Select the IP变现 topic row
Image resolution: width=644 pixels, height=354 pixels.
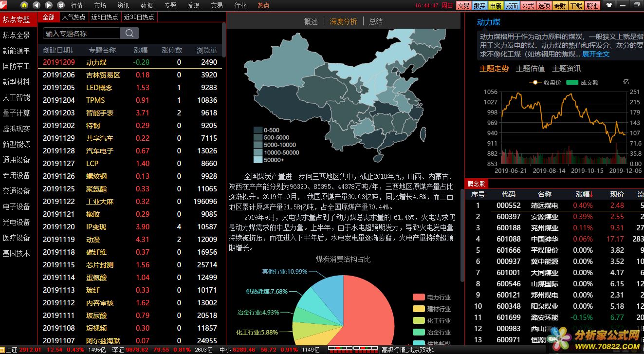[130, 227]
